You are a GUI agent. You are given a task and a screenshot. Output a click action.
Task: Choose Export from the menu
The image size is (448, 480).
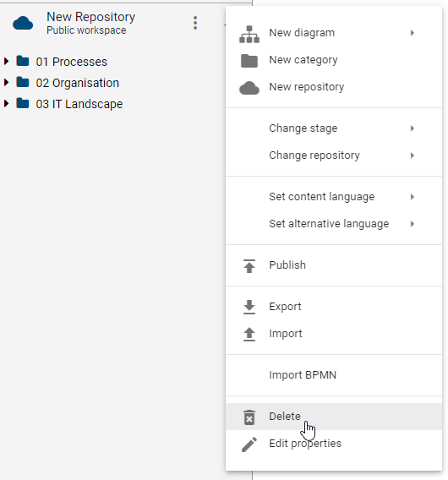tap(334, 307)
